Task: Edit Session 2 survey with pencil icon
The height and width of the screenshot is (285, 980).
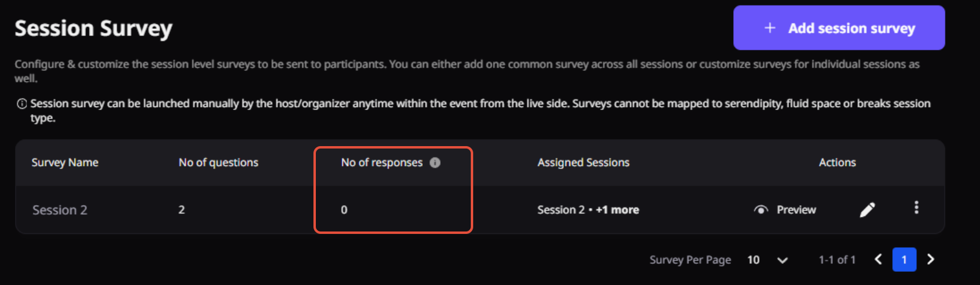Action: [867, 209]
